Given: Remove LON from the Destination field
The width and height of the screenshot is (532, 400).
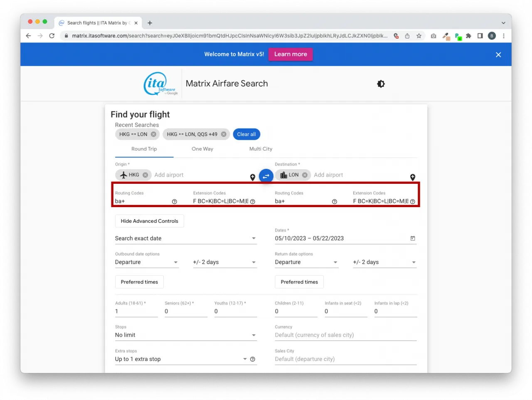Looking at the screenshot, I should (x=305, y=175).
